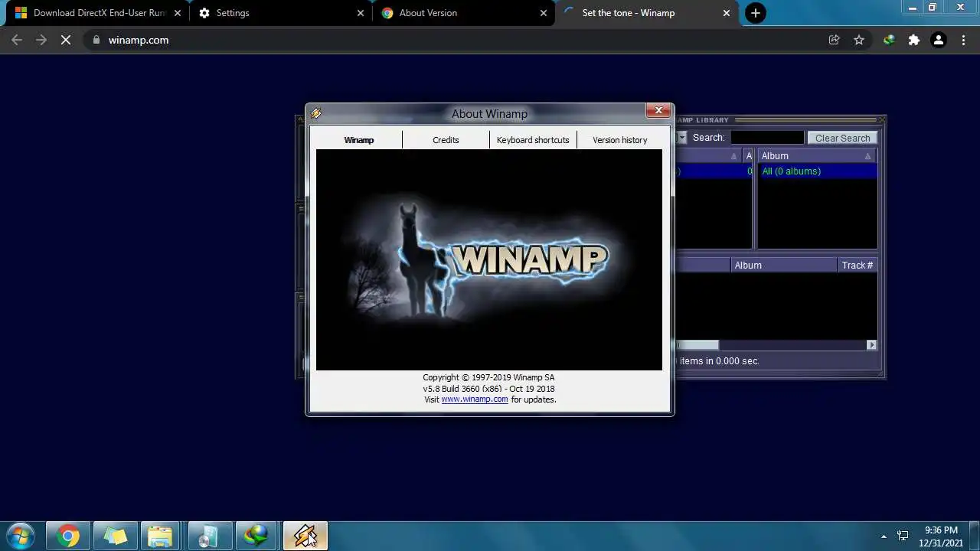Open the Windows Start menu
This screenshot has height=551, width=980.
click(x=20, y=536)
